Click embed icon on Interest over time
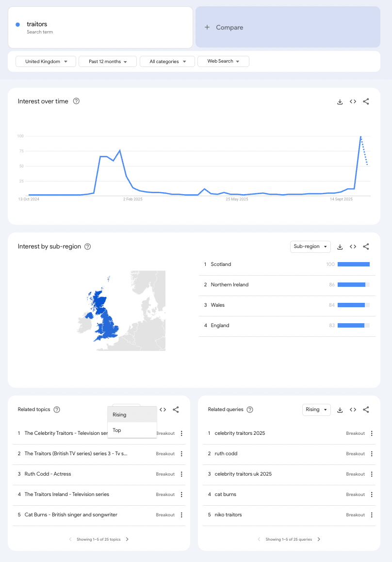Viewport: 392px width, 562px height. point(353,101)
